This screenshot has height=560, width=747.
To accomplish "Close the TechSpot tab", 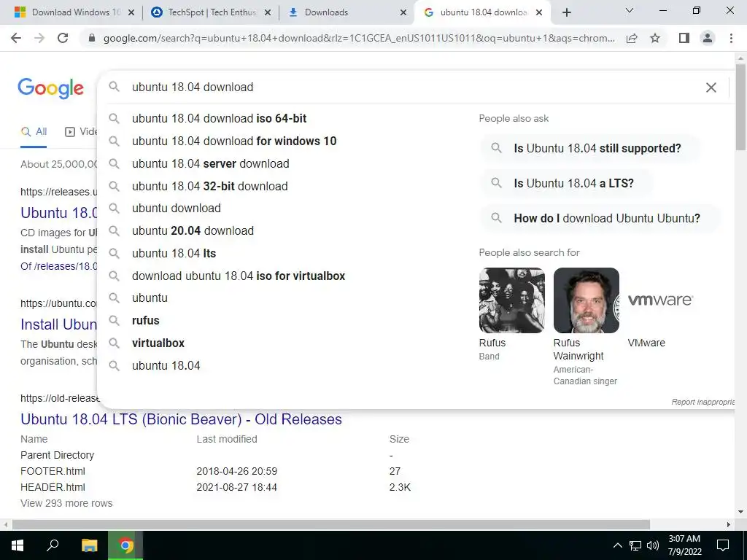I will click(268, 12).
